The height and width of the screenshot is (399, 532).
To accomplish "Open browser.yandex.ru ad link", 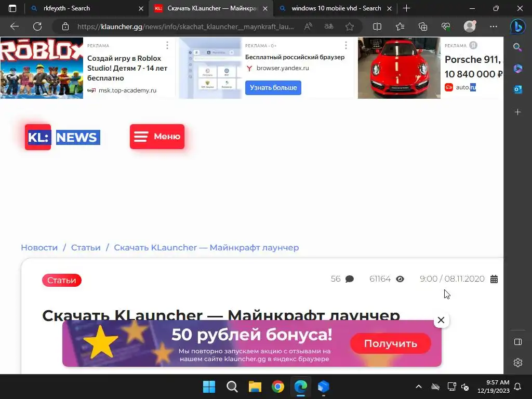I will [x=283, y=68].
